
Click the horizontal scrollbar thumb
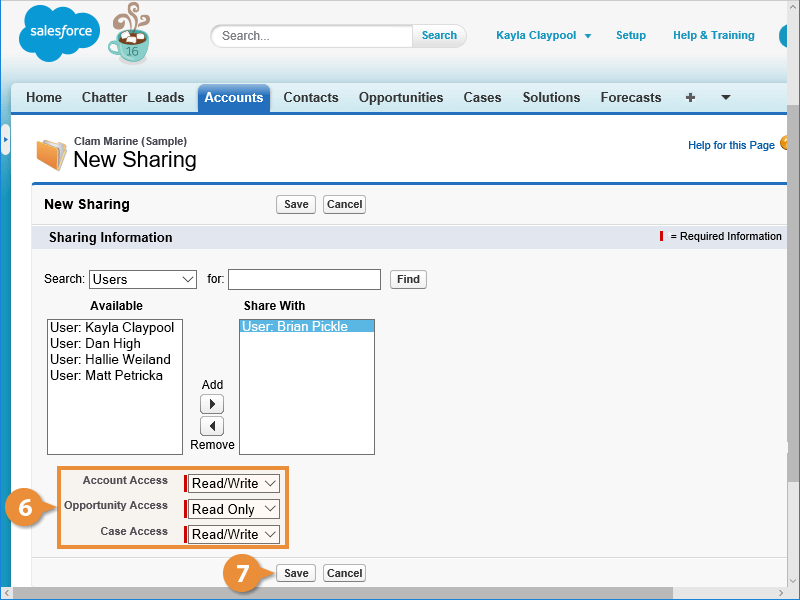tap(343, 593)
